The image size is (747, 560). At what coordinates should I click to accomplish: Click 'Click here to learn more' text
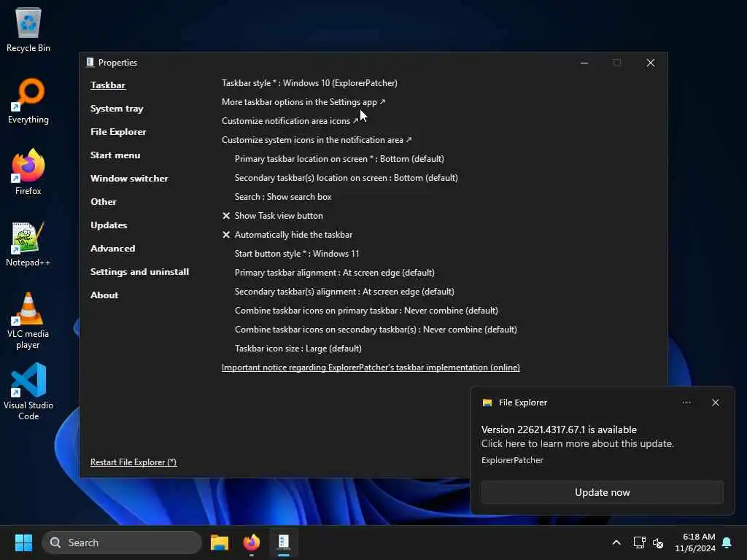click(578, 444)
